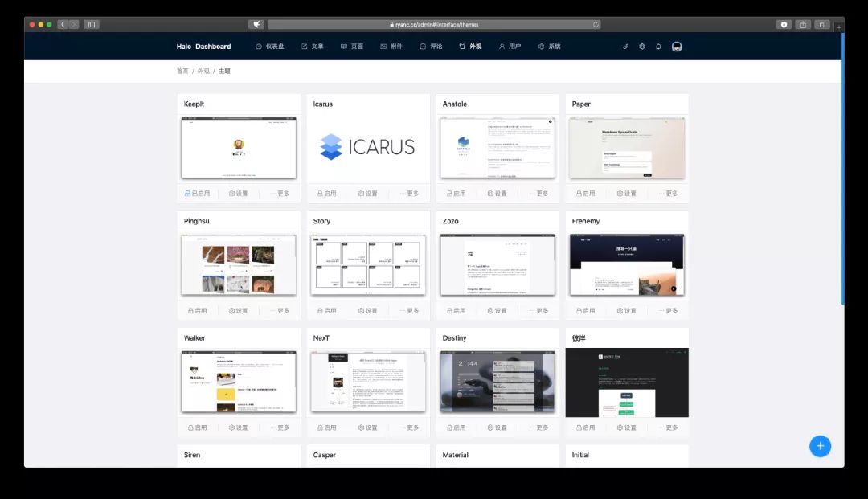Open 更多 for NexT theme
The image size is (868, 499).
click(x=410, y=427)
